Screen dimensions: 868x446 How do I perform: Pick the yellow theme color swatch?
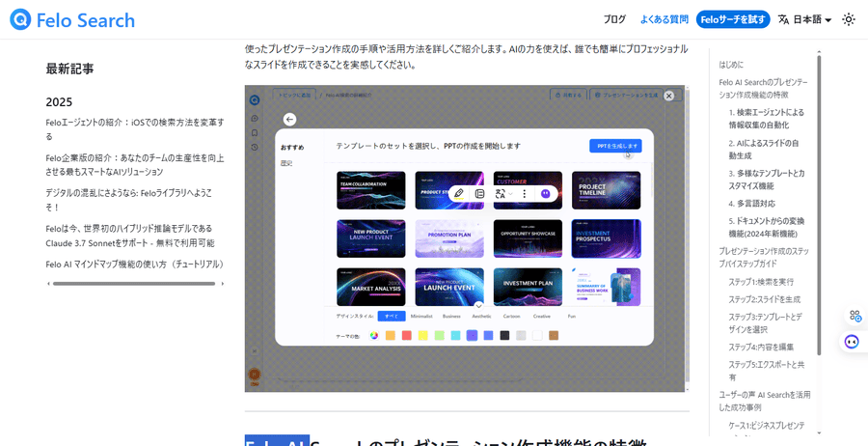(423, 335)
